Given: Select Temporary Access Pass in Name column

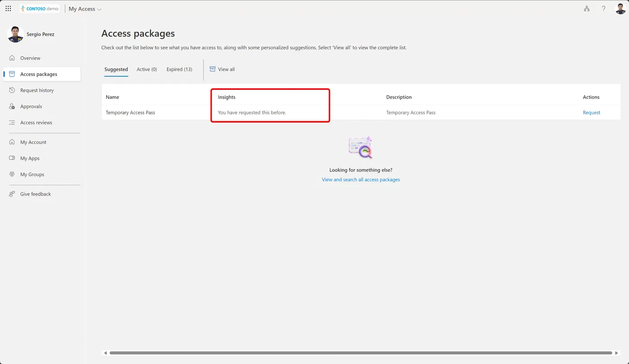Looking at the screenshot, I should 130,113.
